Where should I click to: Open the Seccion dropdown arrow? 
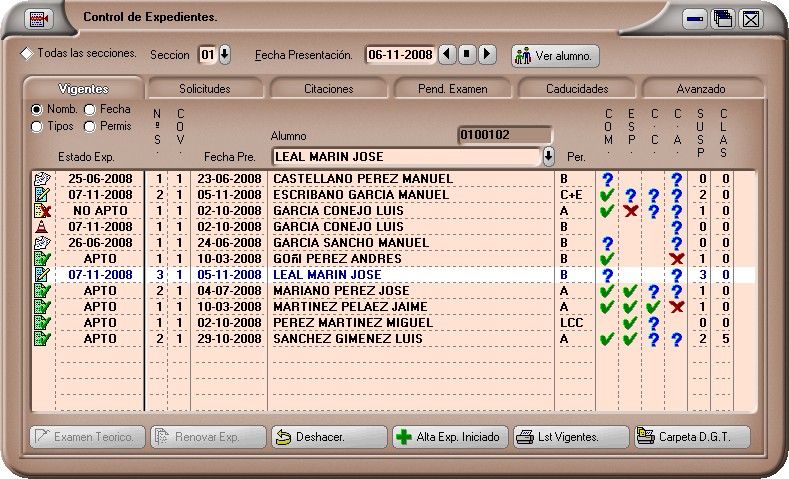224,54
